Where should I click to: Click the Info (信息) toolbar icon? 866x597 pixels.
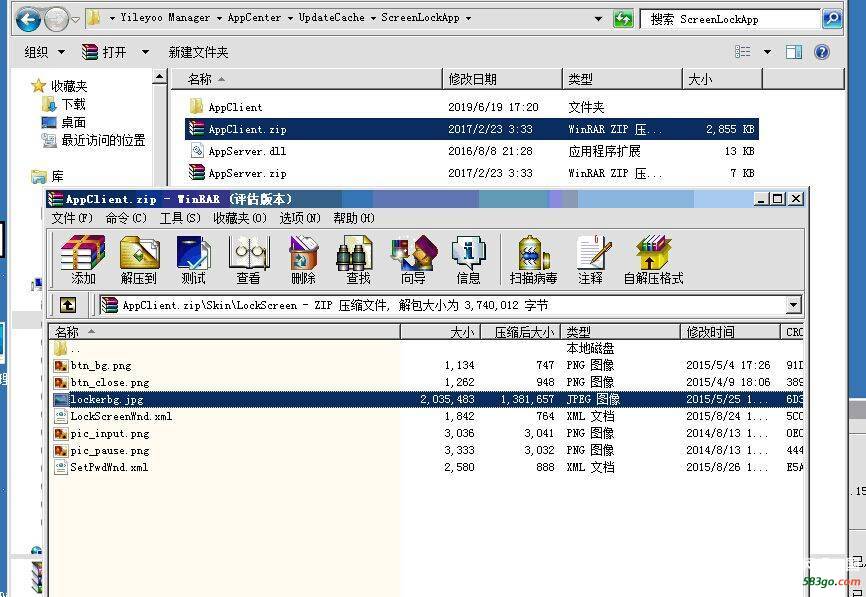468,259
